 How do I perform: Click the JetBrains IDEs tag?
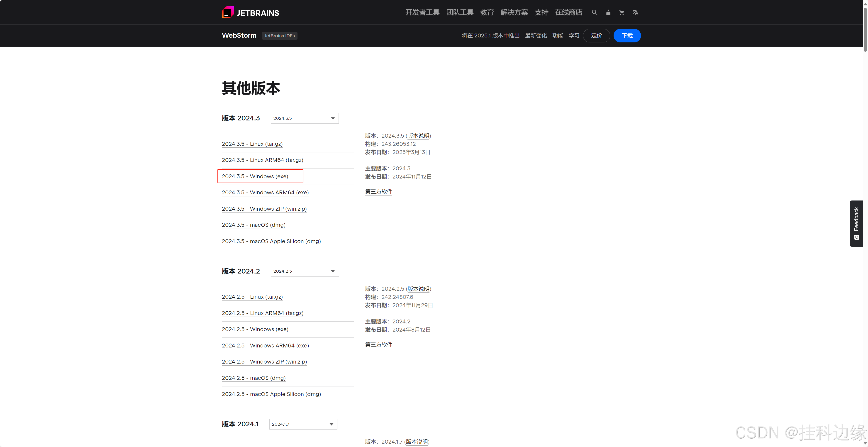pos(279,36)
